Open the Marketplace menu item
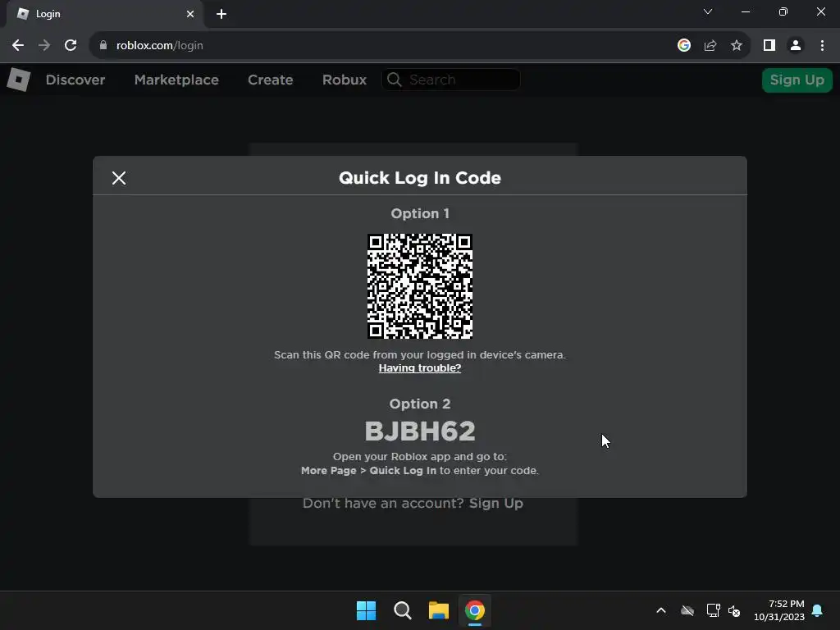840x630 pixels. (x=176, y=80)
